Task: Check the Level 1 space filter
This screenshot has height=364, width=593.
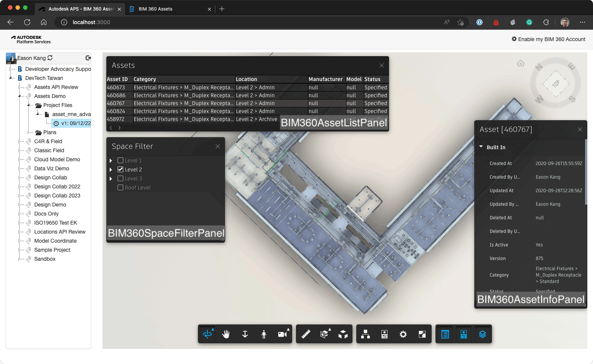Action: point(121,161)
